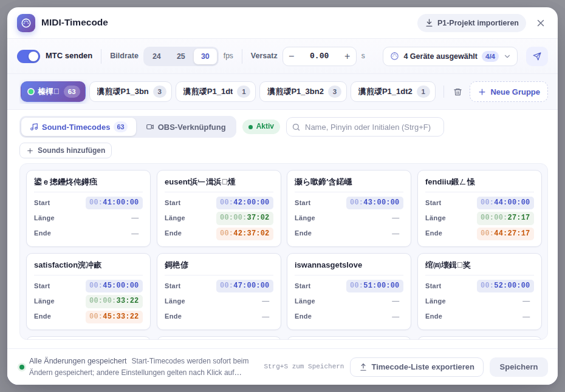Click the device icon in Geräte selector
Image resolution: width=565 pixels, height=392 pixels.
coord(394,56)
